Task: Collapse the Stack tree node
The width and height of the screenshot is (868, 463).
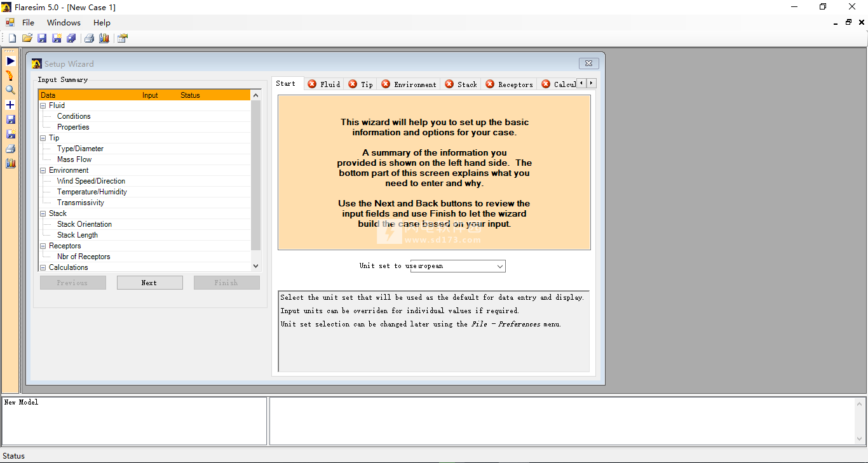Action: tap(43, 213)
